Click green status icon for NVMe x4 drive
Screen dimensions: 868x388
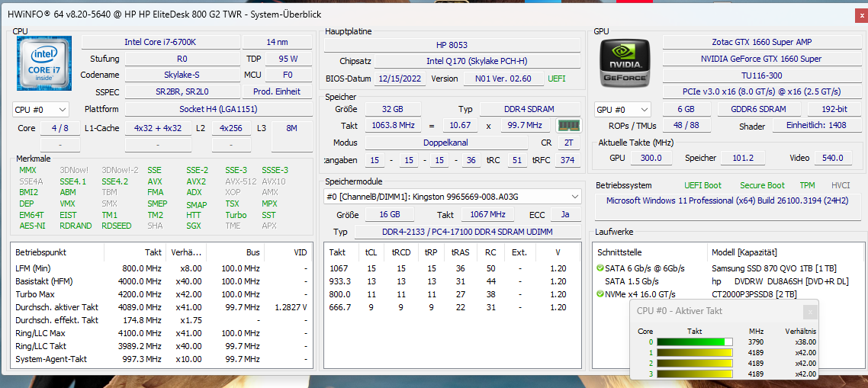click(x=600, y=294)
